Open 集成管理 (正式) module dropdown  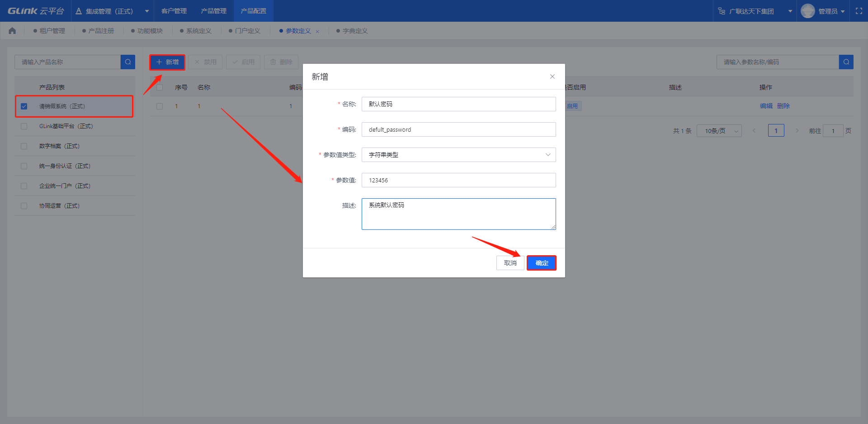pyautogui.click(x=113, y=11)
